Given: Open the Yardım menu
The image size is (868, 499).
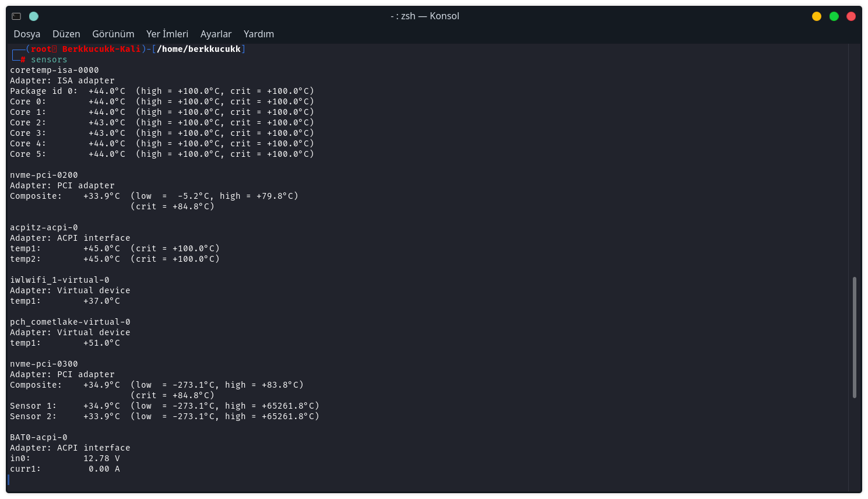Looking at the screenshot, I should (259, 34).
